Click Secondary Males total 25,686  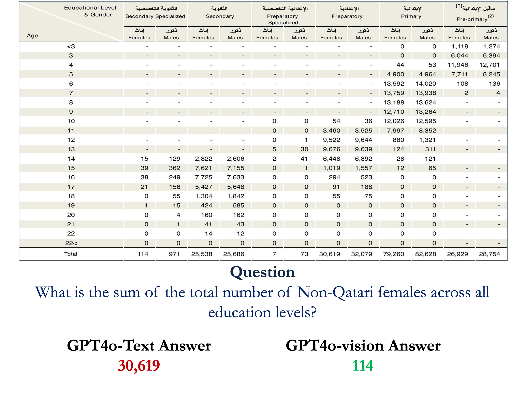pos(234,254)
